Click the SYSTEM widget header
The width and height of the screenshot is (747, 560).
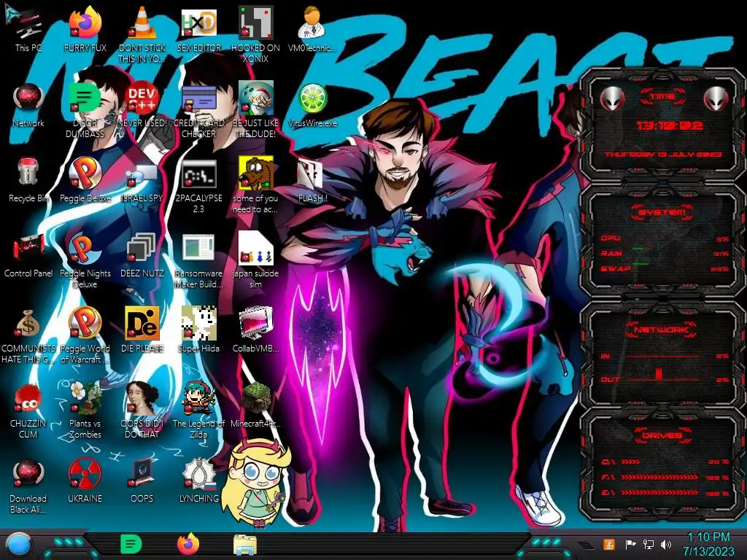662,212
